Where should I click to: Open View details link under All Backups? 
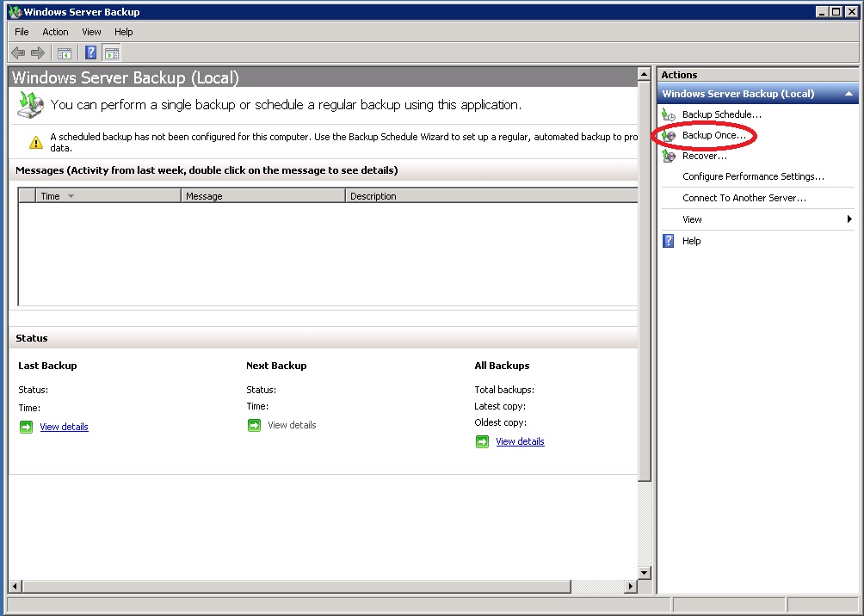(x=520, y=442)
